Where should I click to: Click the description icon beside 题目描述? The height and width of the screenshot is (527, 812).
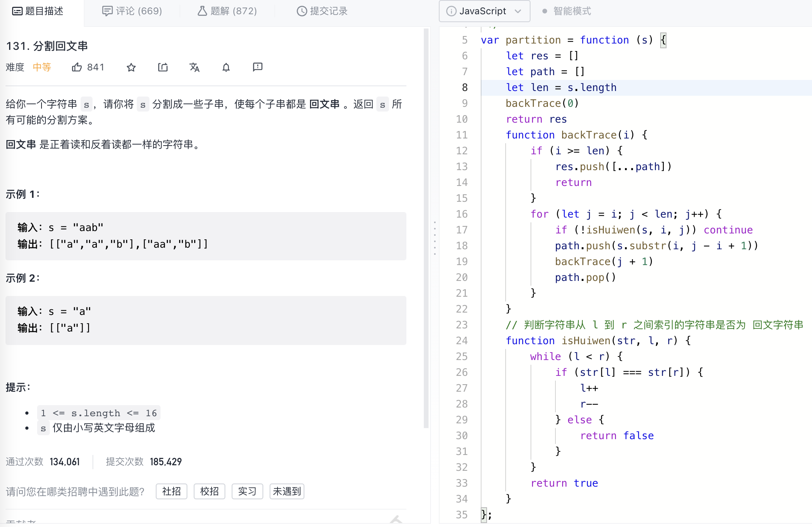17,11
